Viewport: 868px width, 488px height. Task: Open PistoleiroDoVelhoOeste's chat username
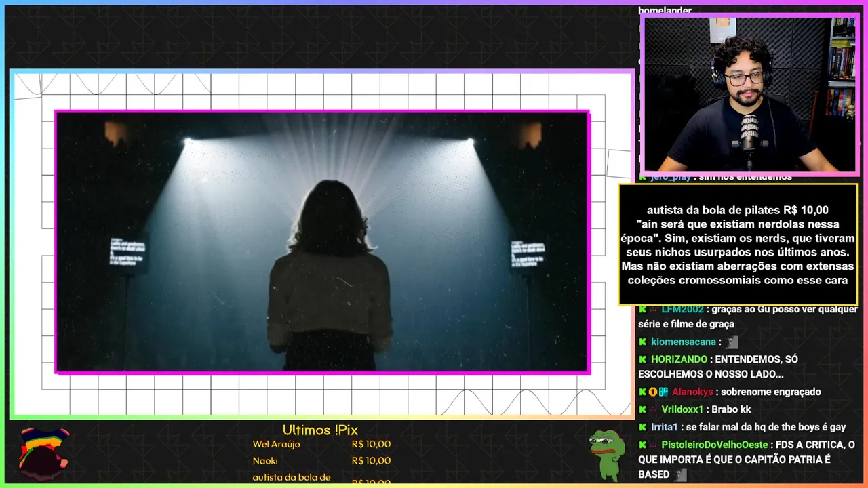[x=715, y=445]
